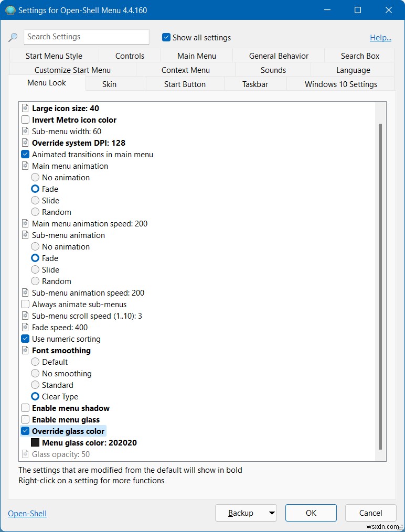This screenshot has height=532, width=405.
Task: Select No animation under Main menu animation
Action: (35, 178)
